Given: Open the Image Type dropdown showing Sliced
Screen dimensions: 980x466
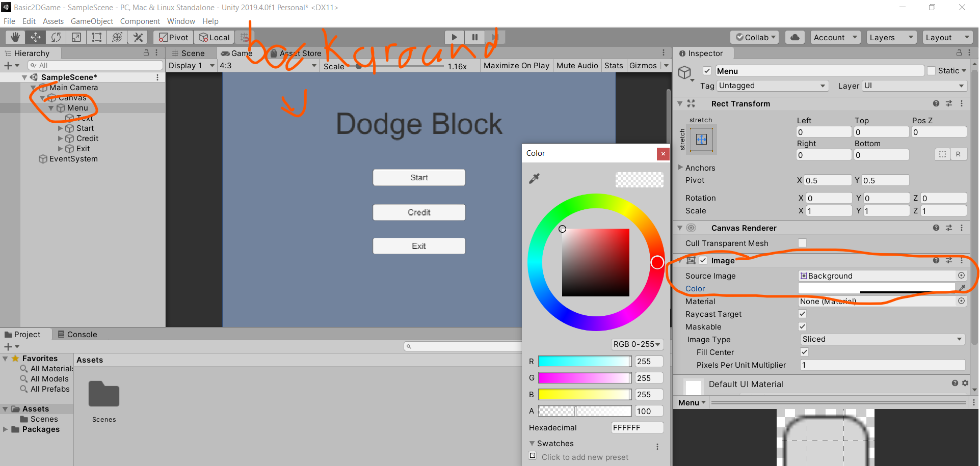Looking at the screenshot, I should point(881,339).
